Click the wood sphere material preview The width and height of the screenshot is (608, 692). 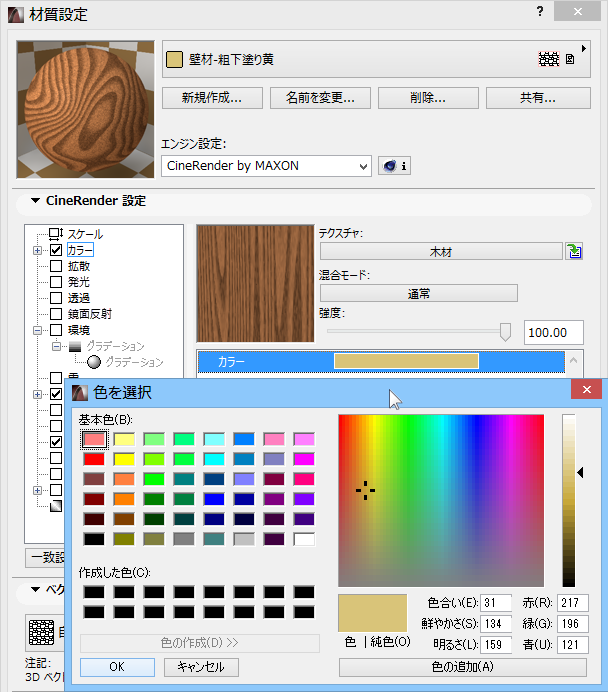click(x=86, y=109)
